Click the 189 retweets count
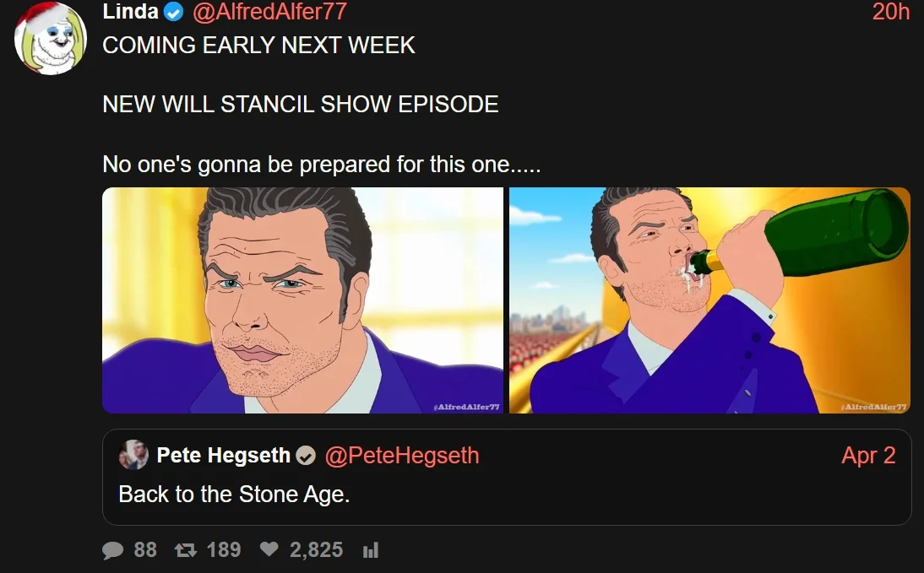This screenshot has height=573, width=924. (x=224, y=550)
